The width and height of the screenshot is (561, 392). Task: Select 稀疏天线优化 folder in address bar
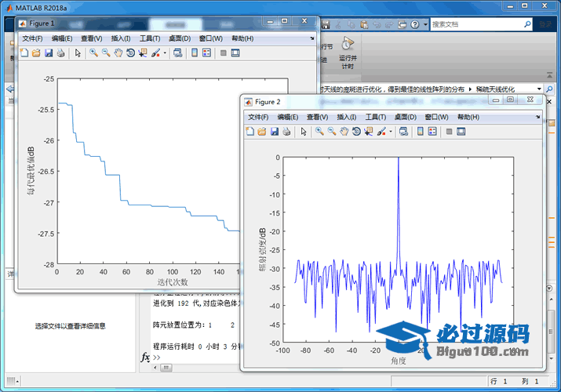tap(495, 89)
